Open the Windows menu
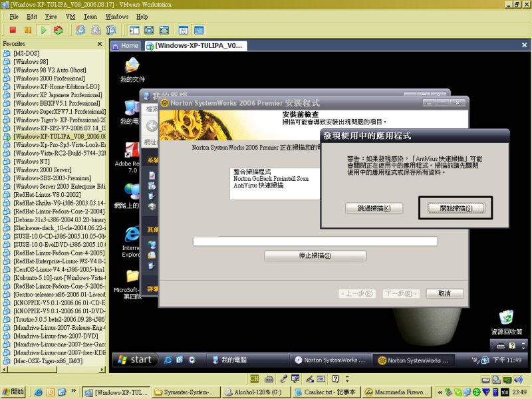The image size is (532, 399). [x=117, y=17]
